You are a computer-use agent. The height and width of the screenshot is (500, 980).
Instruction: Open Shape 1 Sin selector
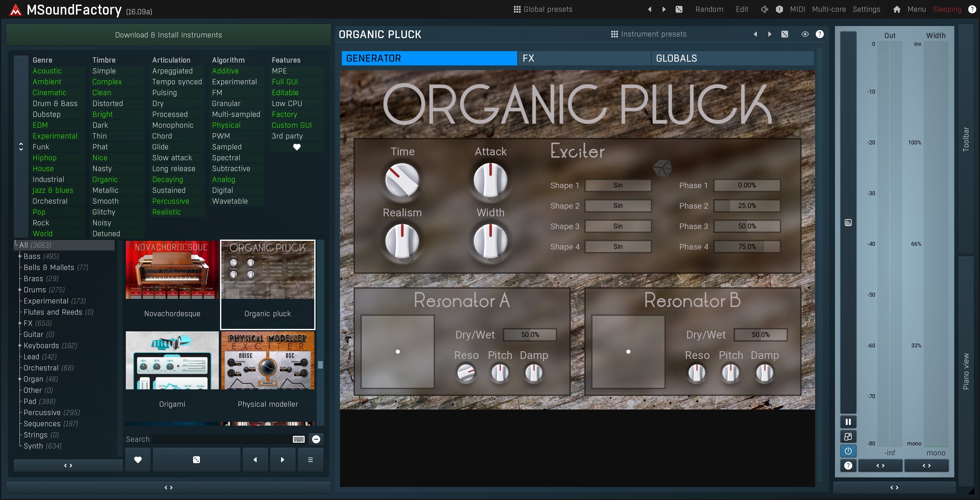coord(618,185)
